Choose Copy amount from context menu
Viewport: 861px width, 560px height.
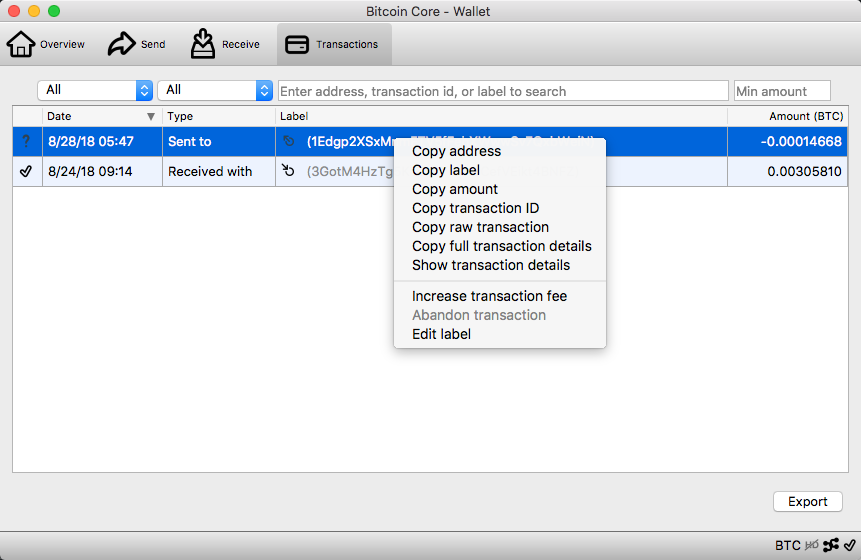(455, 189)
